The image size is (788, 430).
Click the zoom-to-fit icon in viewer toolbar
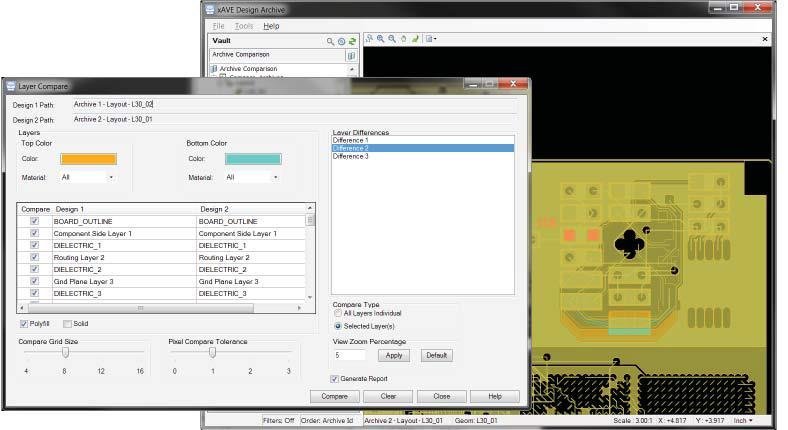[x=369, y=39]
